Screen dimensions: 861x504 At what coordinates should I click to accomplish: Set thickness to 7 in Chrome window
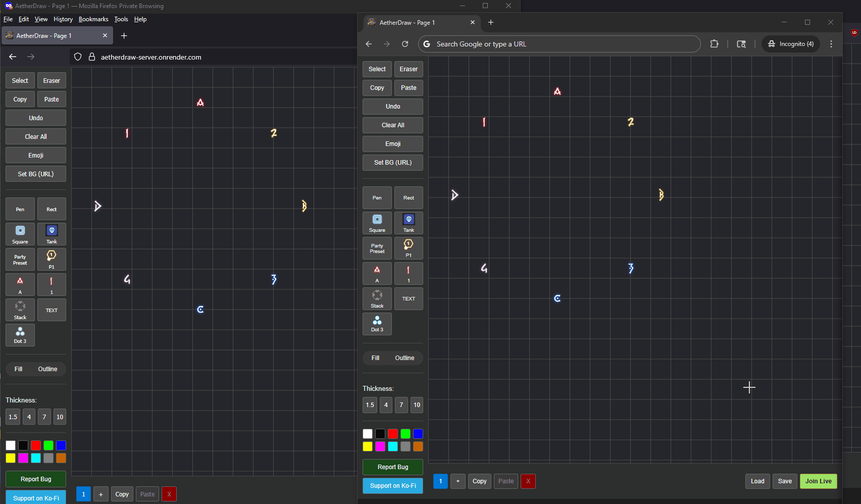coord(401,405)
